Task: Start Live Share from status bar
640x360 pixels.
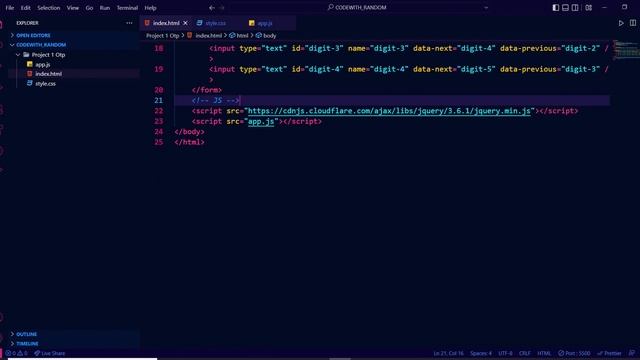Action: tap(49, 353)
